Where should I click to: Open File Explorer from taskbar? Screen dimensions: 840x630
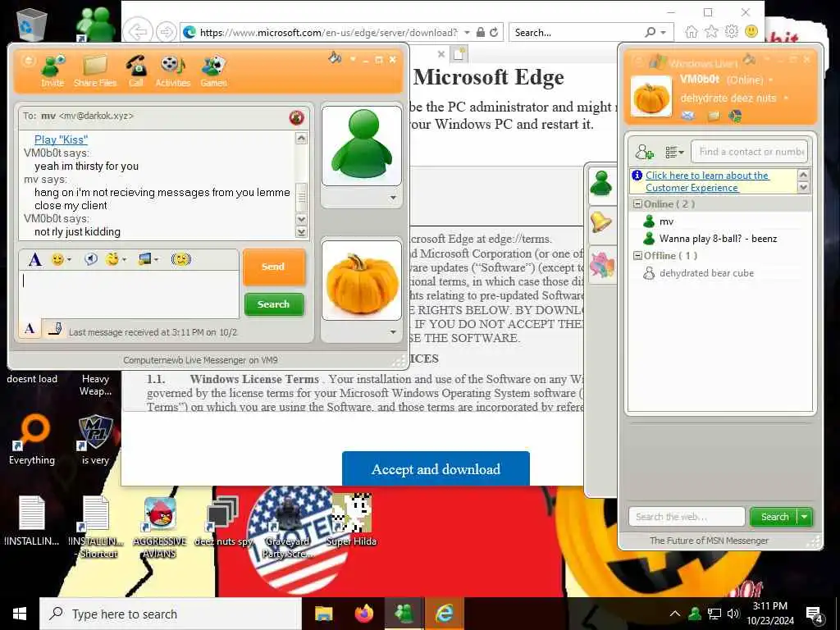point(323,614)
